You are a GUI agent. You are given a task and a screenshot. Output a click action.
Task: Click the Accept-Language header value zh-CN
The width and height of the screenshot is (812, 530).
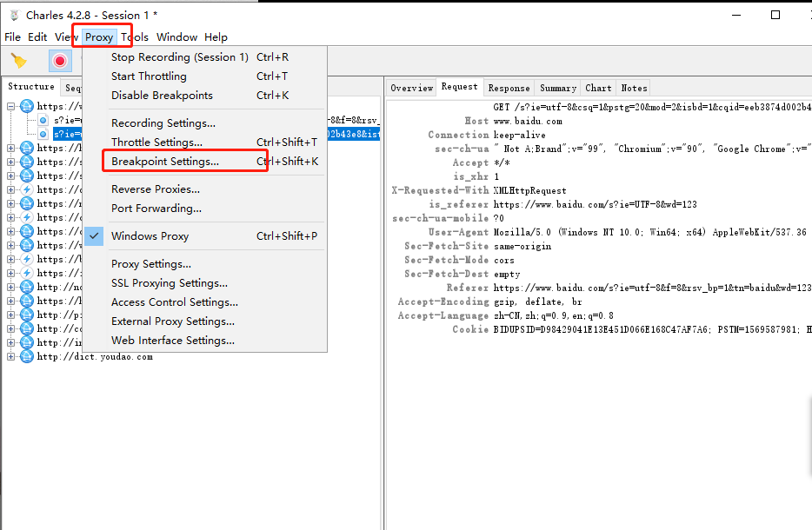pos(554,315)
